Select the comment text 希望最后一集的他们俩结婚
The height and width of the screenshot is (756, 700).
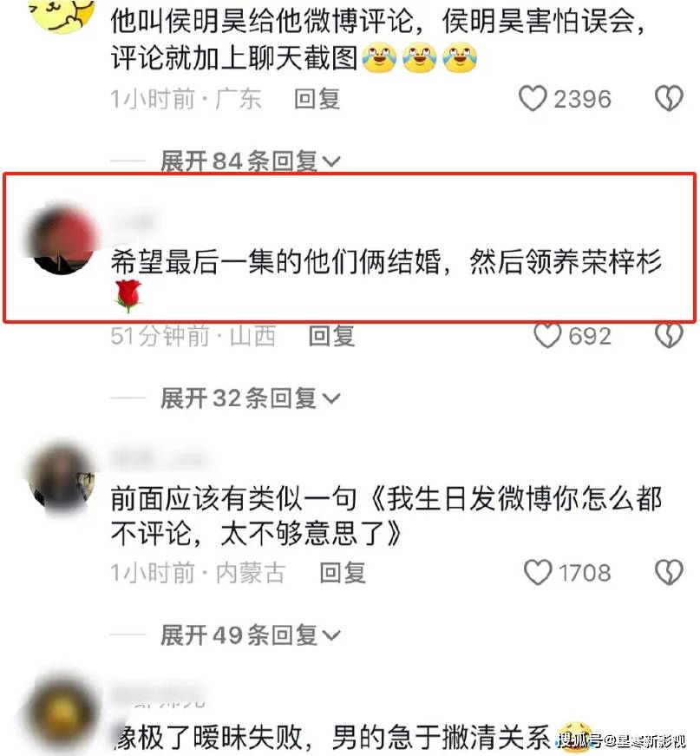pyautogui.click(x=276, y=262)
